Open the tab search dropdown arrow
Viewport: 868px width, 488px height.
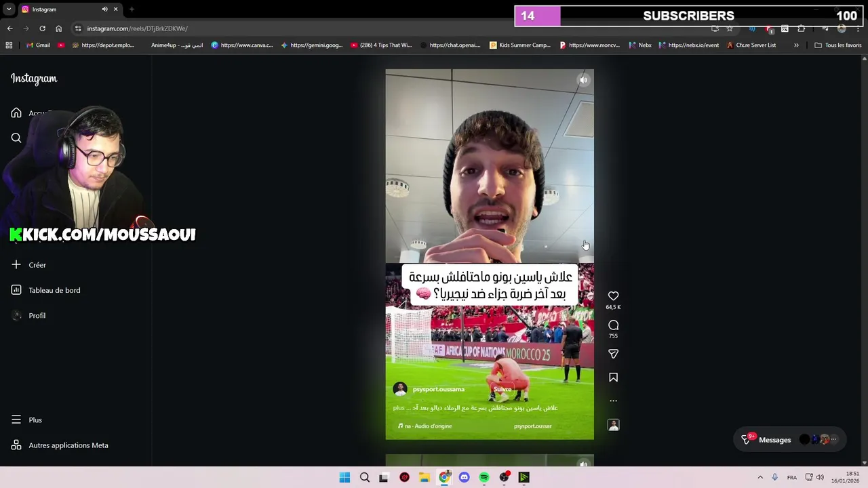pyautogui.click(x=9, y=9)
